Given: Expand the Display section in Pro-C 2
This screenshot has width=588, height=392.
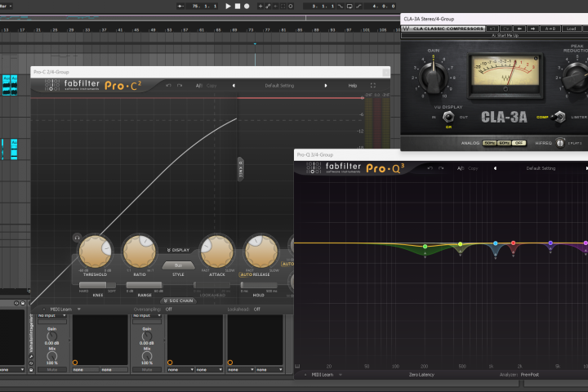Looking at the screenshot, I should point(178,250).
